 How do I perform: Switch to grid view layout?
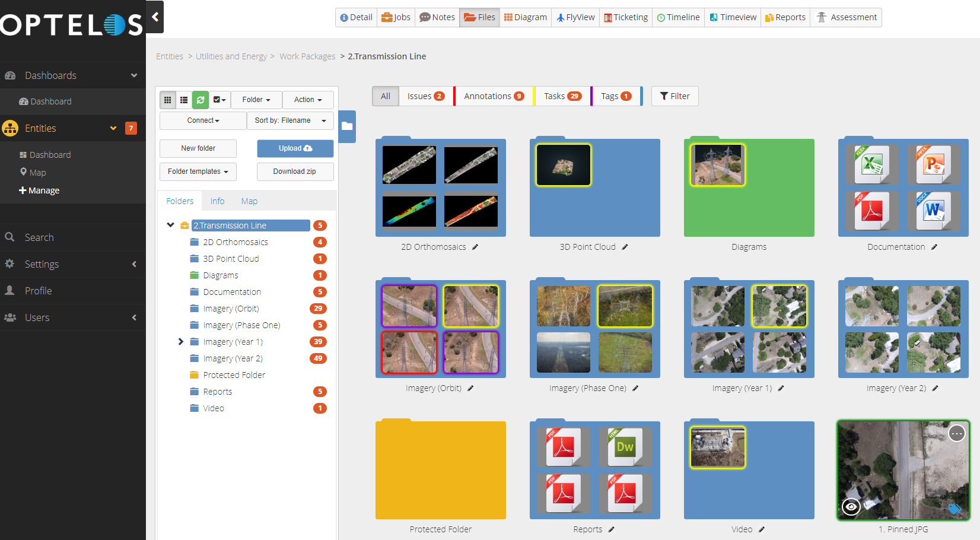(168, 100)
